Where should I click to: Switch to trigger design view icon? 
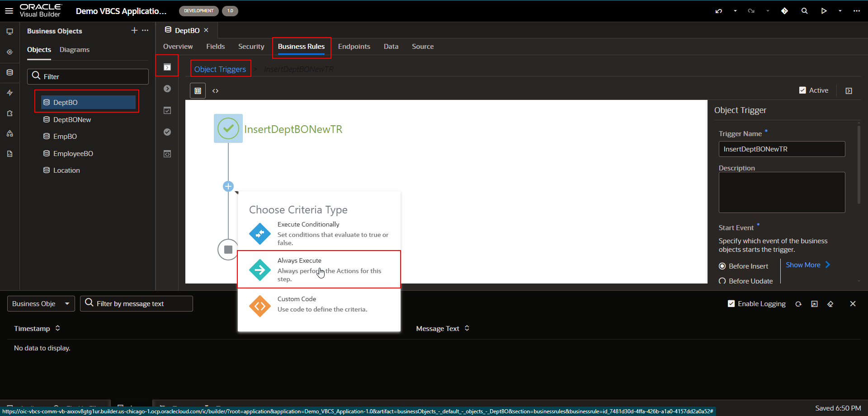click(198, 91)
